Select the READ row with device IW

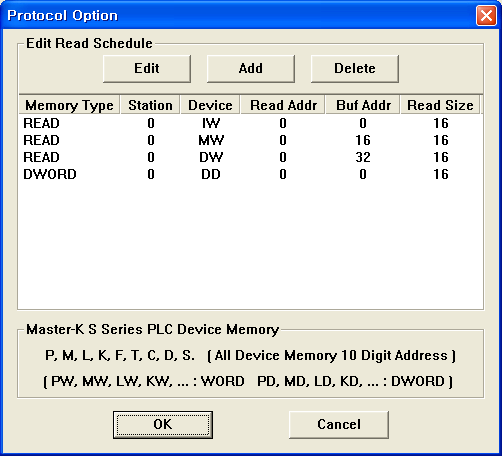(250, 123)
